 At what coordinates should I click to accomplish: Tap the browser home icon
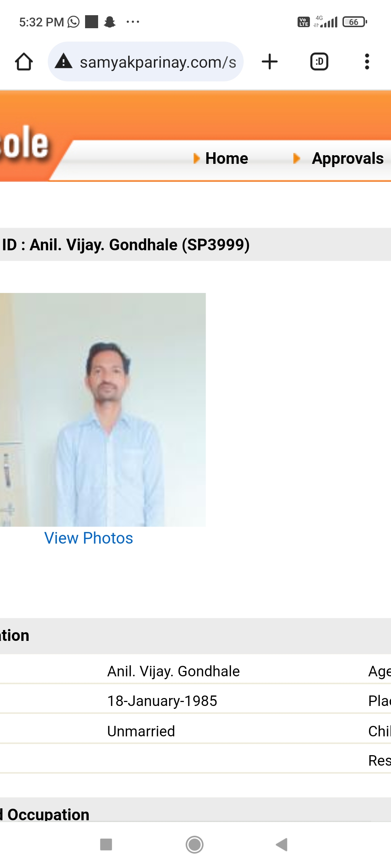[24, 62]
